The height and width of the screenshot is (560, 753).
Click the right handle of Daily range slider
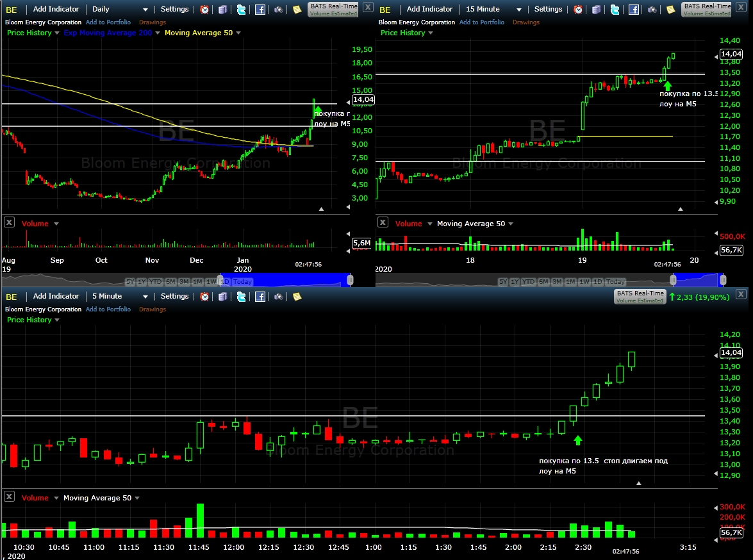350,280
